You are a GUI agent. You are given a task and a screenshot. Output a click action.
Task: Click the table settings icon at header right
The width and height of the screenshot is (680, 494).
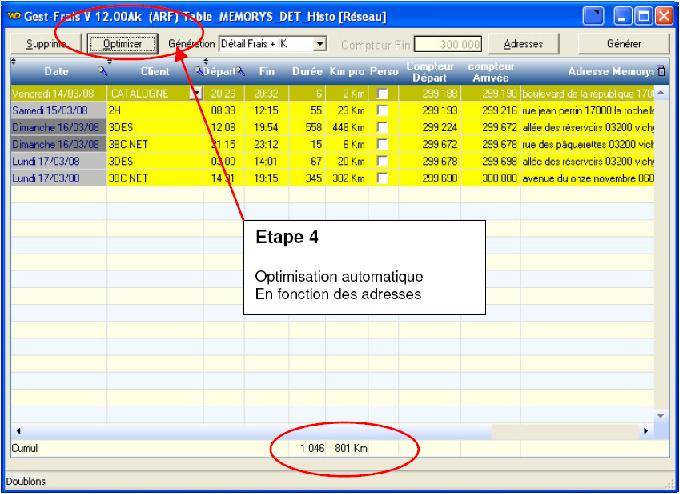660,71
